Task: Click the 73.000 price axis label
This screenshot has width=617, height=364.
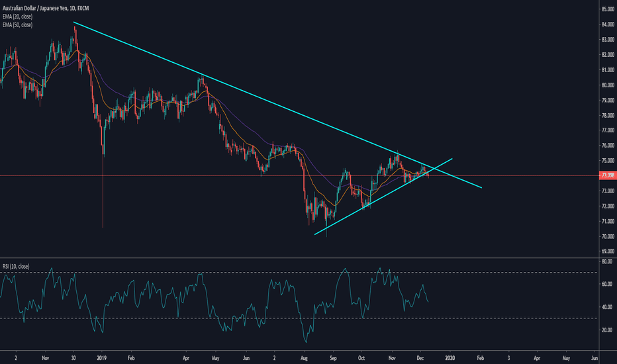Action: 608,191
